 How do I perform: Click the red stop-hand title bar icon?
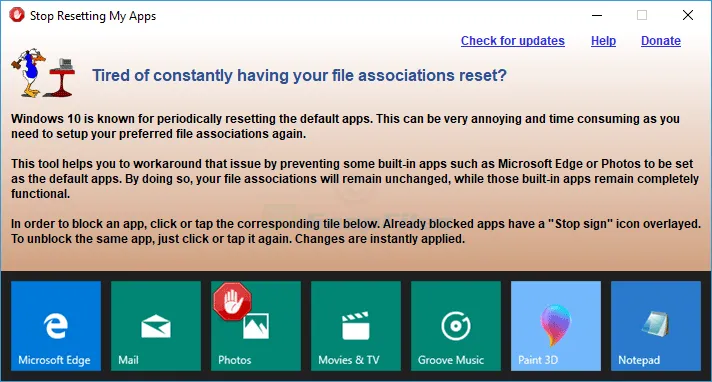17,15
